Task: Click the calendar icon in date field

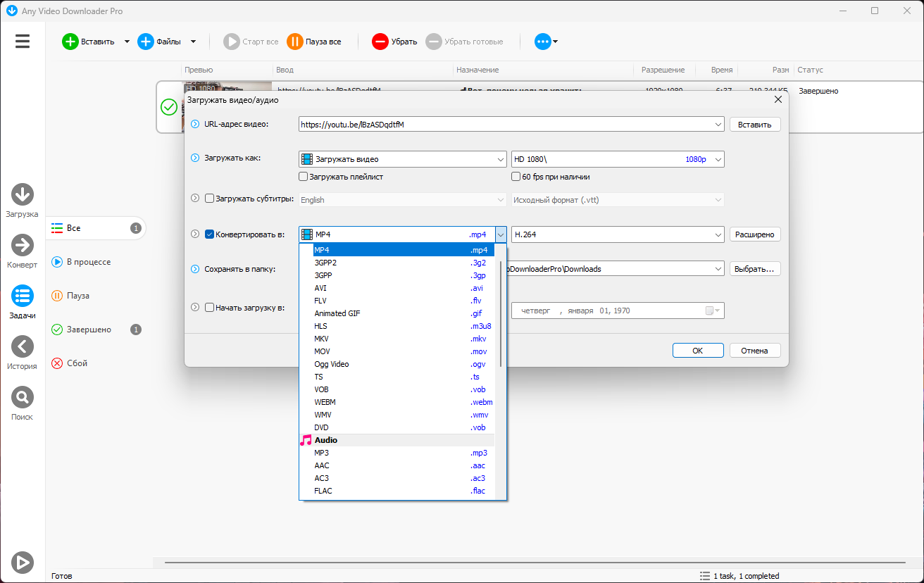Action: point(709,311)
